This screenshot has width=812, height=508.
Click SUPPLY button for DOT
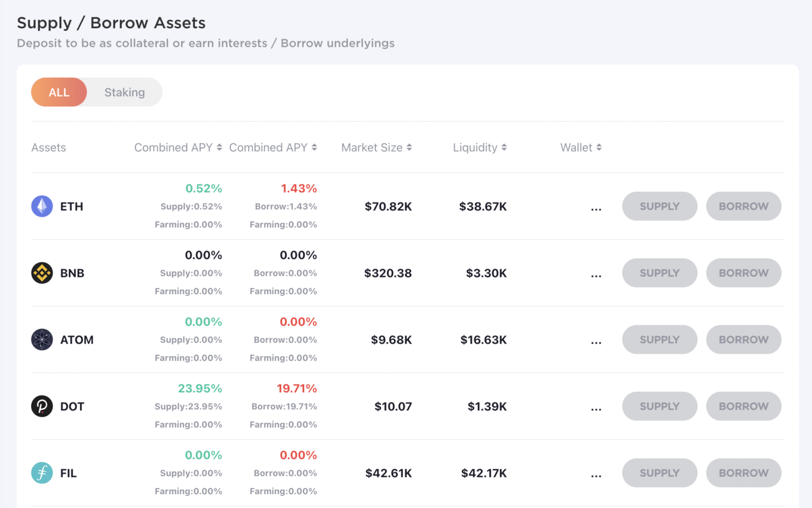[660, 406]
